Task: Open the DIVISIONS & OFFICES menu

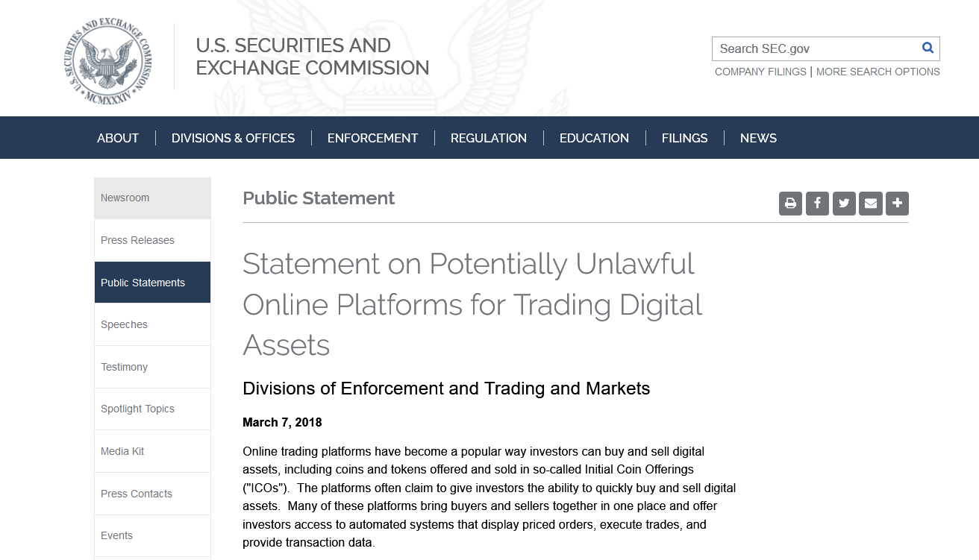Action: tap(232, 138)
